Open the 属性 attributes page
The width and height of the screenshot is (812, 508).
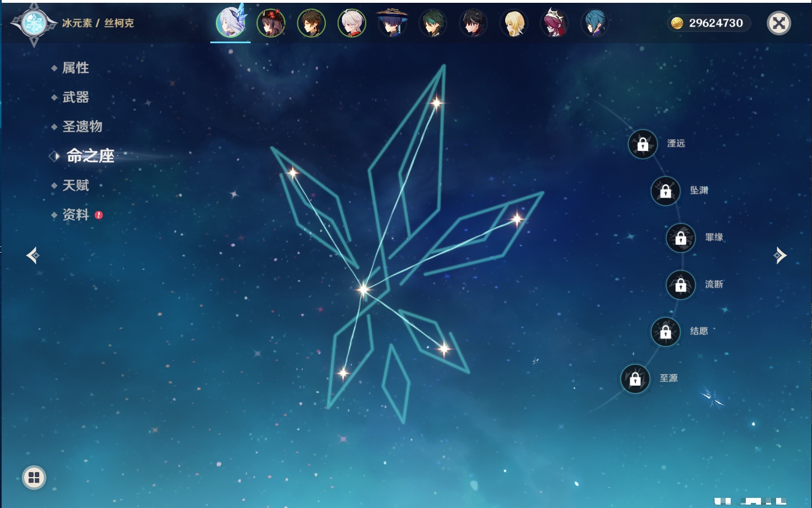(76, 68)
